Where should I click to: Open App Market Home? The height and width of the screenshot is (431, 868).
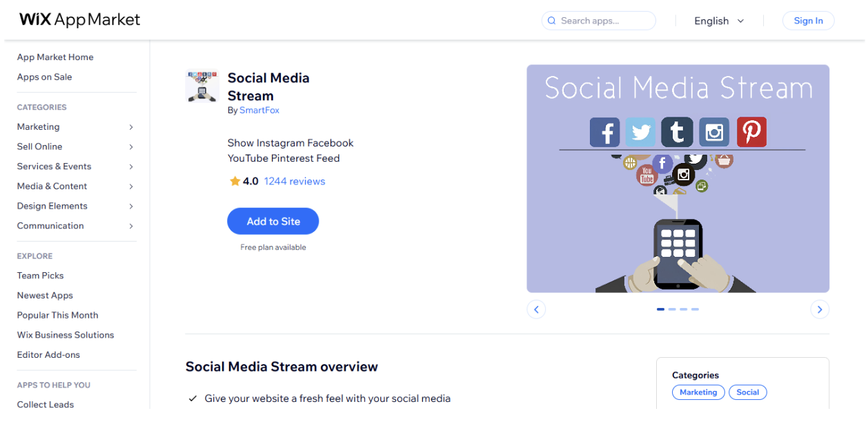point(55,57)
